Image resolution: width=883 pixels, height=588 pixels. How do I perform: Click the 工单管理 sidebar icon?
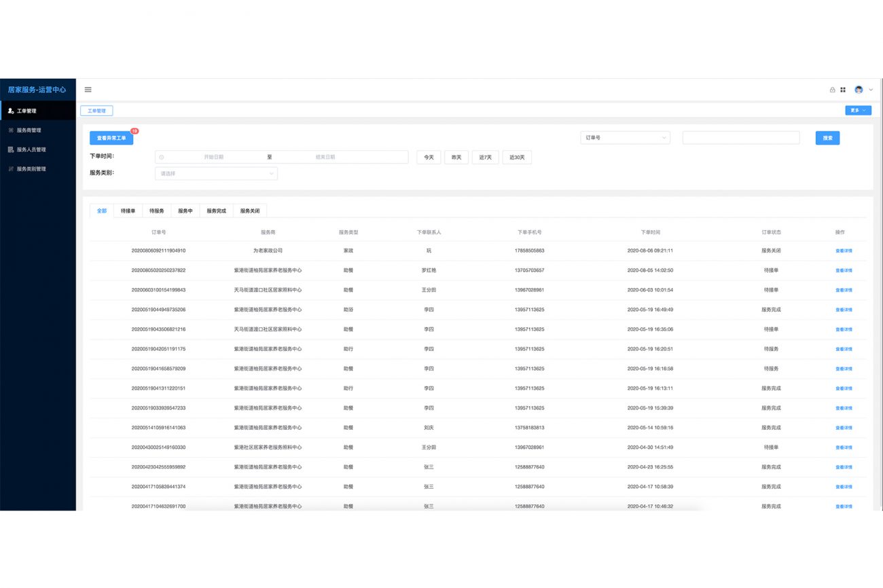pyautogui.click(x=11, y=111)
